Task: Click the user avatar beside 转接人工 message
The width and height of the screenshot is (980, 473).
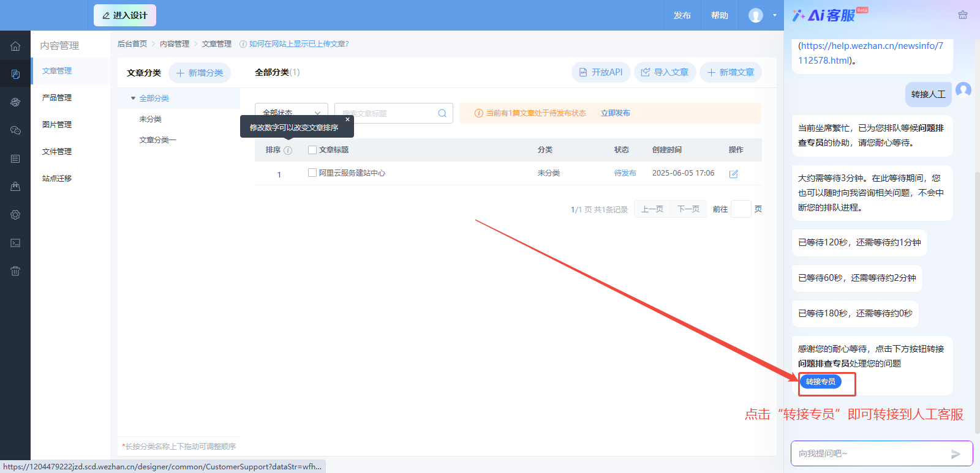Action: pos(963,90)
